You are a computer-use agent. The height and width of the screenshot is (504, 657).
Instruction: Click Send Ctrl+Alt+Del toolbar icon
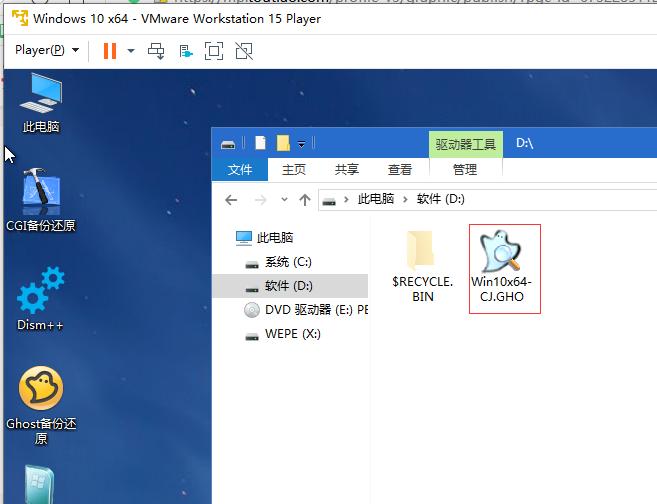pyautogui.click(x=156, y=51)
